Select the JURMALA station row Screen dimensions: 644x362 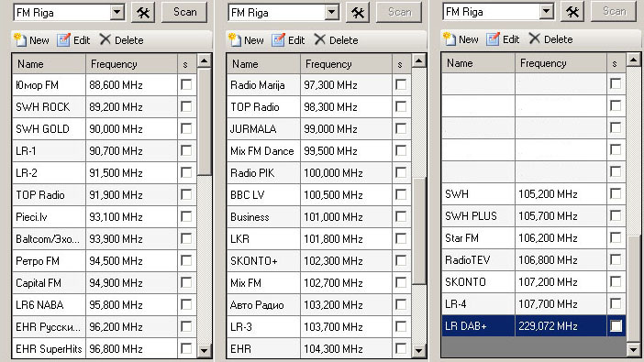coord(319,129)
